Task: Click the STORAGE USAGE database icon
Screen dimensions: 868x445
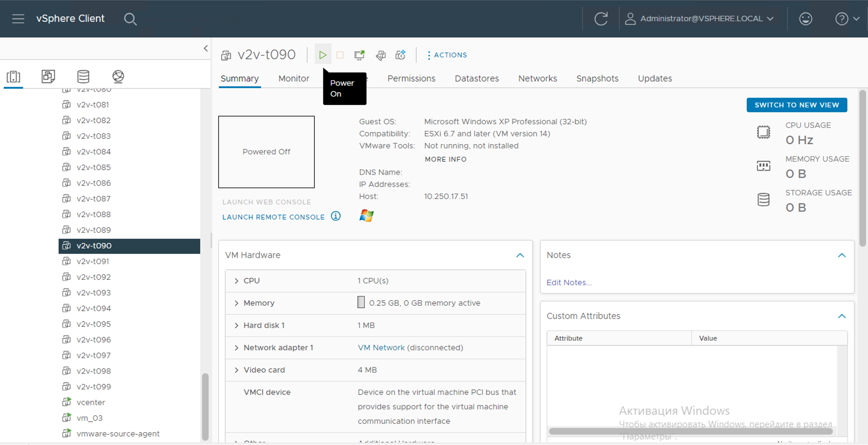Action: (763, 200)
